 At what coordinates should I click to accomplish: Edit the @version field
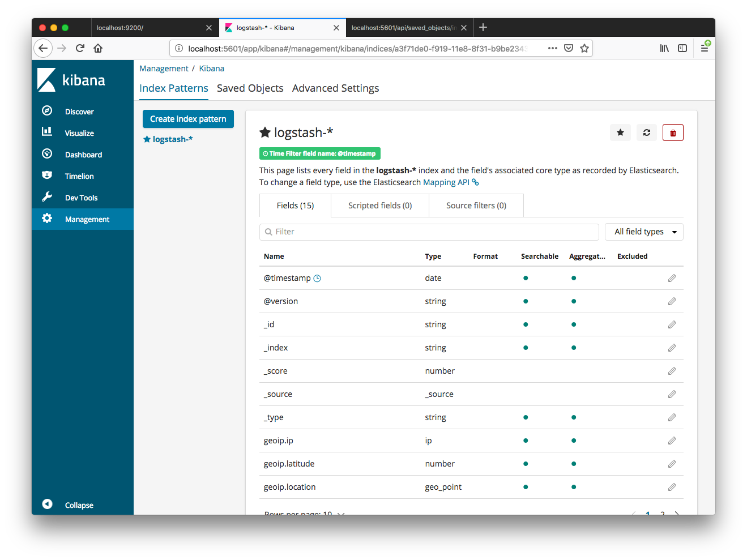coord(672,301)
